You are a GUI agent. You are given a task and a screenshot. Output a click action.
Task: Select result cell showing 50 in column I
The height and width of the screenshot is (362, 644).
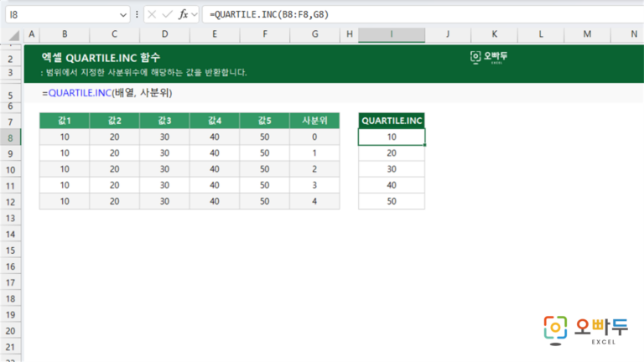pos(392,201)
